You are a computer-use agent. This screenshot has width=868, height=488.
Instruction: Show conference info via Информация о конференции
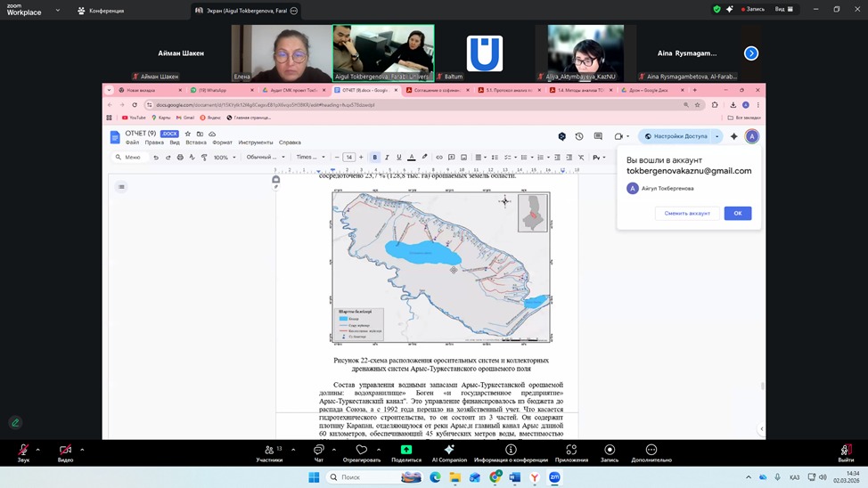511,451
